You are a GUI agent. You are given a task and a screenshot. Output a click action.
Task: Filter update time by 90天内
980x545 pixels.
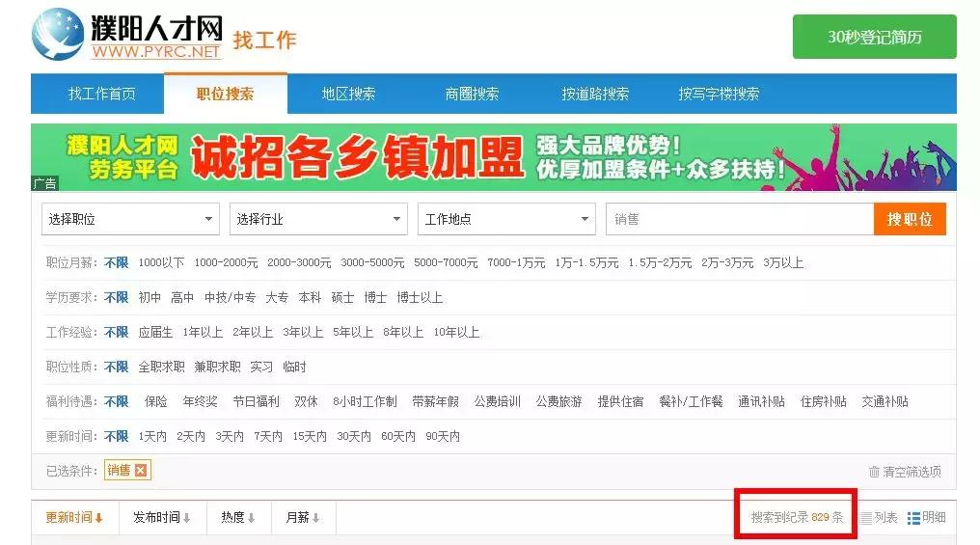pos(443,436)
